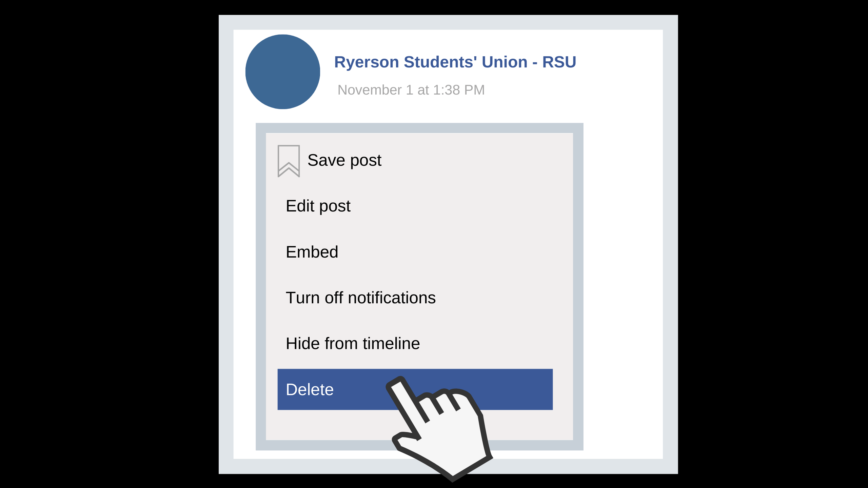Click the "Edit post" text label

pyautogui.click(x=318, y=206)
